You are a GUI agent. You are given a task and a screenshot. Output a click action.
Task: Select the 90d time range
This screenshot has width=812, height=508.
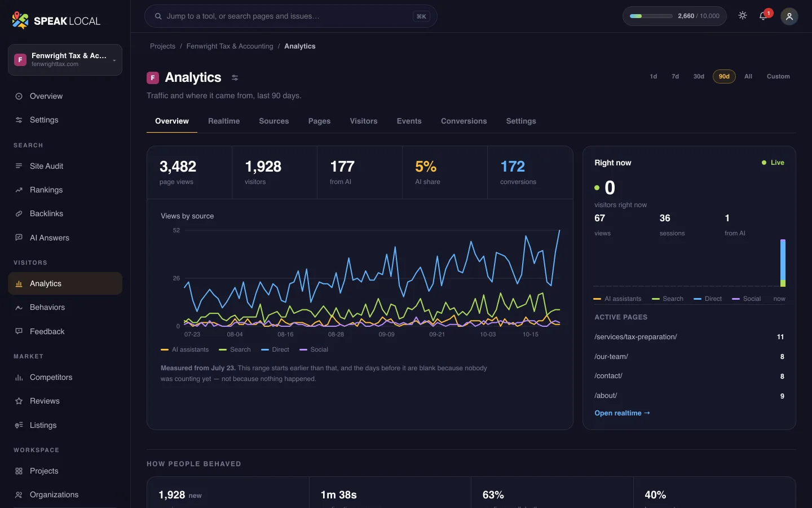point(724,76)
